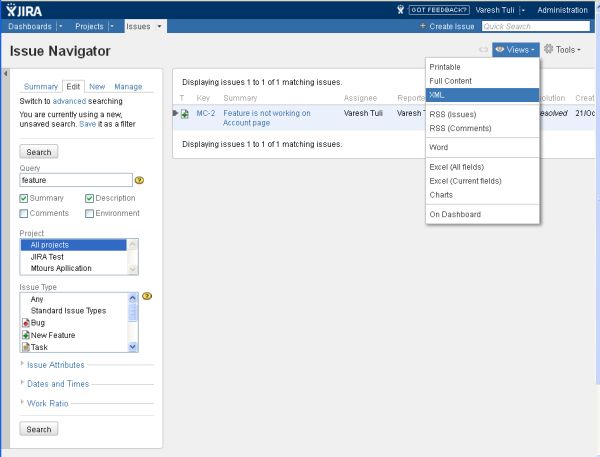Open the Issues dropdown arrow

pyautogui.click(x=159, y=26)
